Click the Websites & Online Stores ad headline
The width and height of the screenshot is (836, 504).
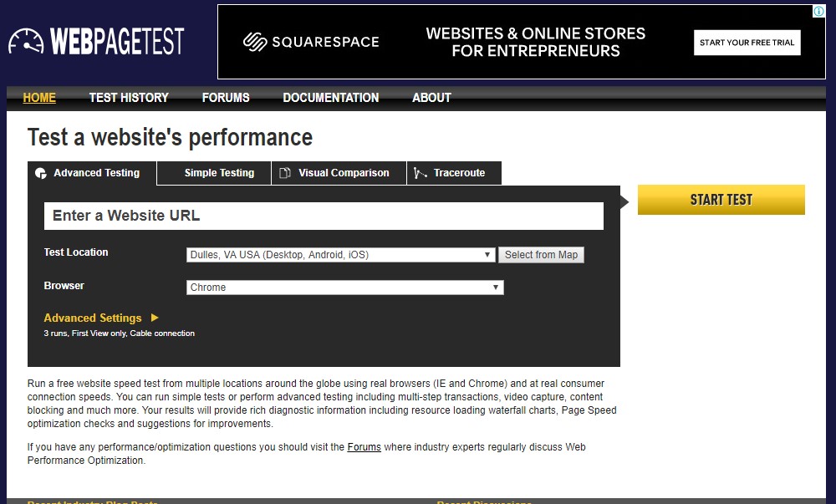(535, 42)
